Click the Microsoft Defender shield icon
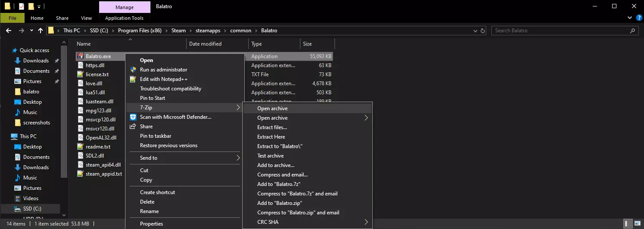Screen dimensions: 644x229 click(x=133, y=117)
